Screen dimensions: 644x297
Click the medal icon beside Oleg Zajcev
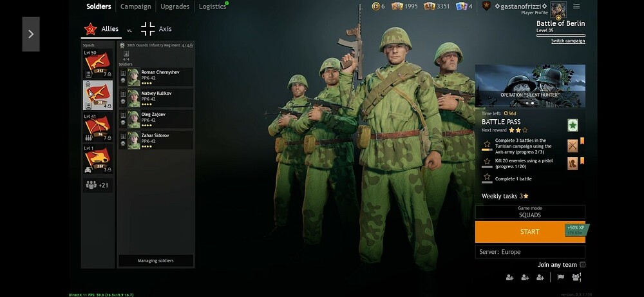[x=123, y=122]
